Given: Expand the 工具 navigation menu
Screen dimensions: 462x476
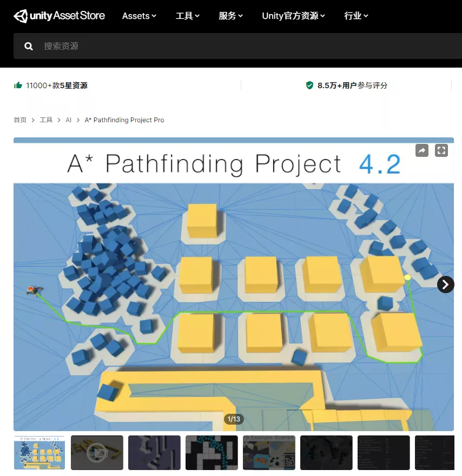Looking at the screenshot, I should click(188, 16).
